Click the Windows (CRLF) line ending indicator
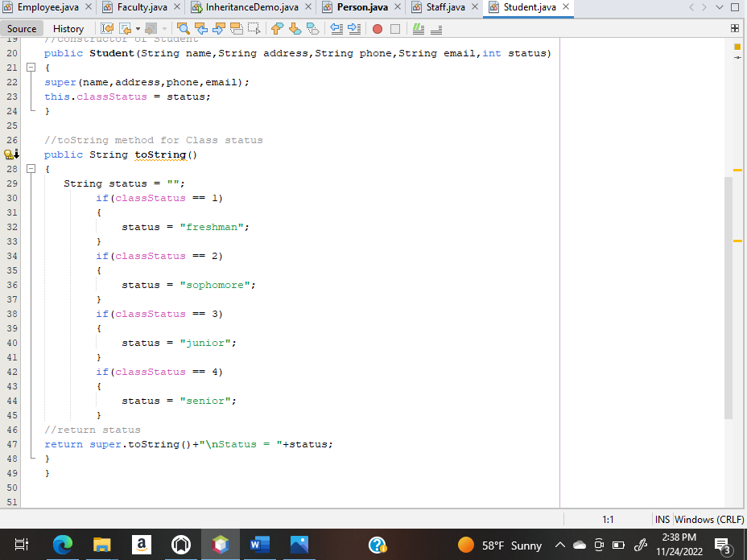Image resolution: width=747 pixels, height=560 pixels. pos(709,520)
